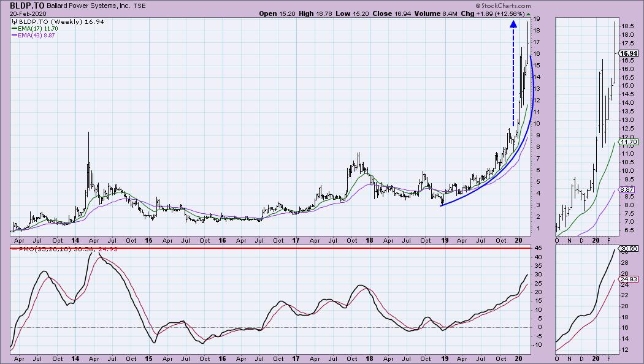Click the Volume 8.4M value in header
This screenshot has width=644, height=364.
pos(435,13)
